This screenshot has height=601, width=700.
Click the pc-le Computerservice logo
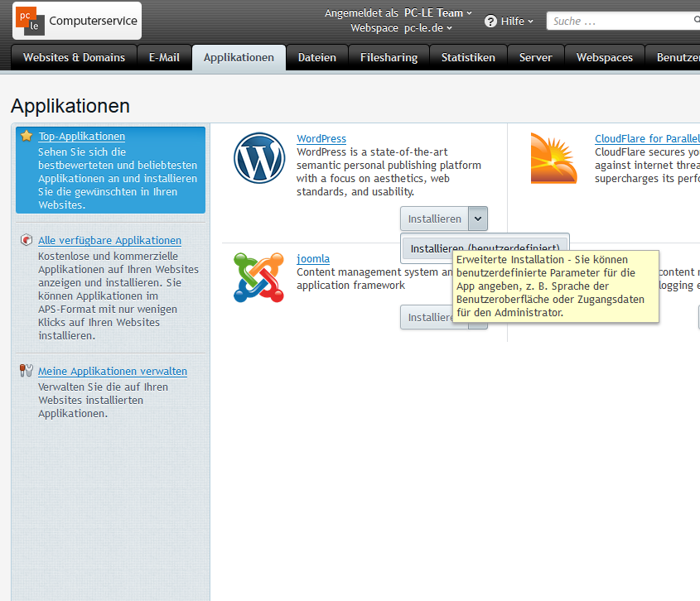tap(77, 21)
